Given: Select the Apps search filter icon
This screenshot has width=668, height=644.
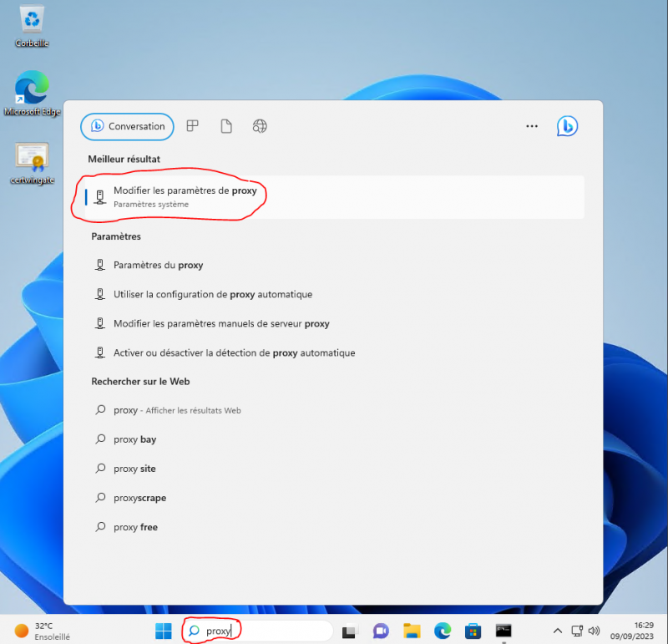Looking at the screenshot, I should (193, 125).
